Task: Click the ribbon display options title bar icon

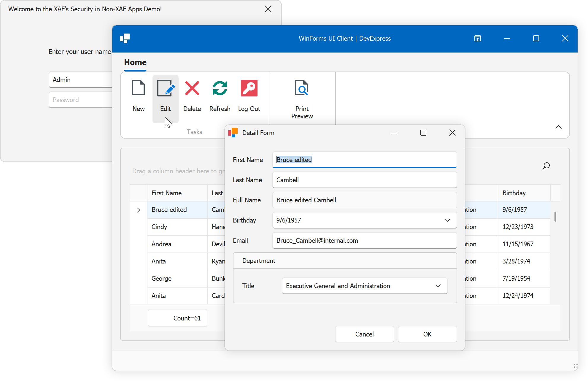Action: tap(477, 39)
